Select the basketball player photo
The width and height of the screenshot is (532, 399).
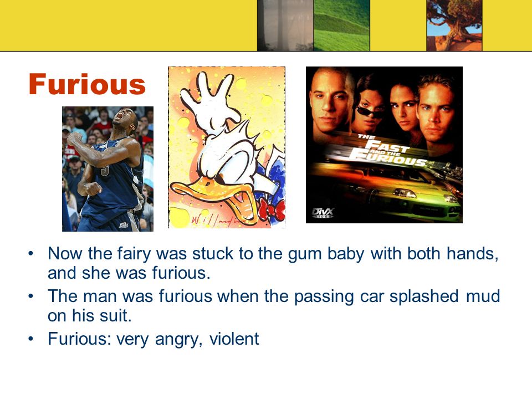point(108,169)
